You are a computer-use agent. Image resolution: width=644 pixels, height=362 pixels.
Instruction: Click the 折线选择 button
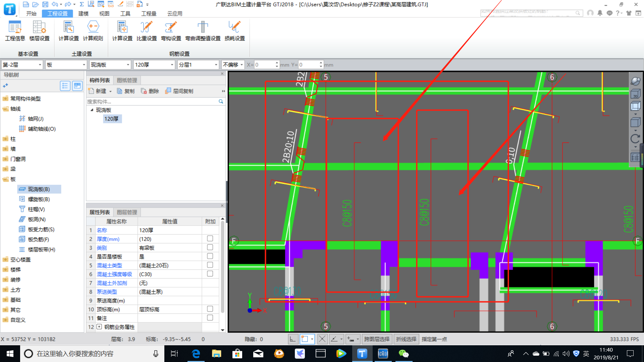(406, 339)
